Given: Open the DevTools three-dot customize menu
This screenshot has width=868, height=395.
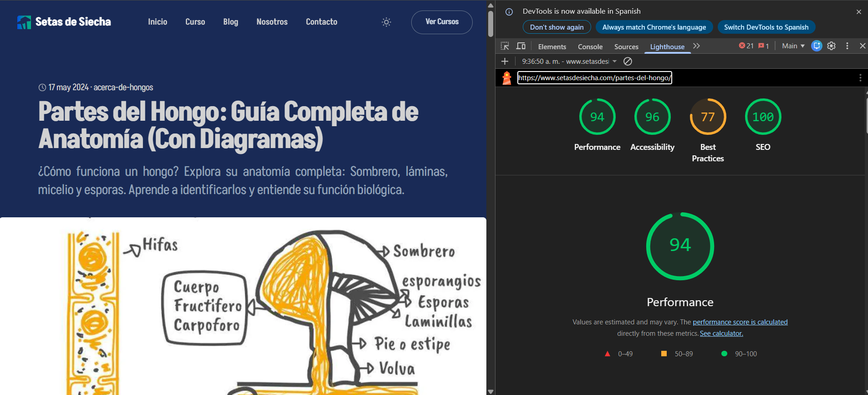Looking at the screenshot, I should [x=847, y=46].
